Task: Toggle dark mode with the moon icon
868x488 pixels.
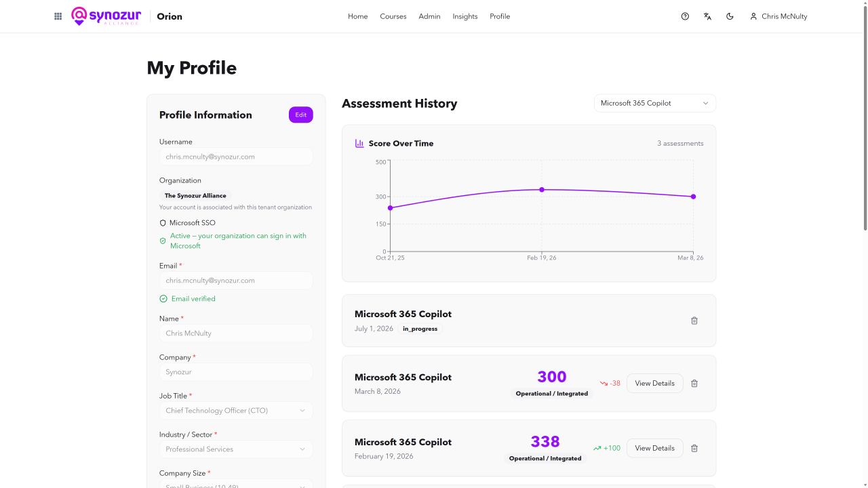Action: pyautogui.click(x=730, y=16)
